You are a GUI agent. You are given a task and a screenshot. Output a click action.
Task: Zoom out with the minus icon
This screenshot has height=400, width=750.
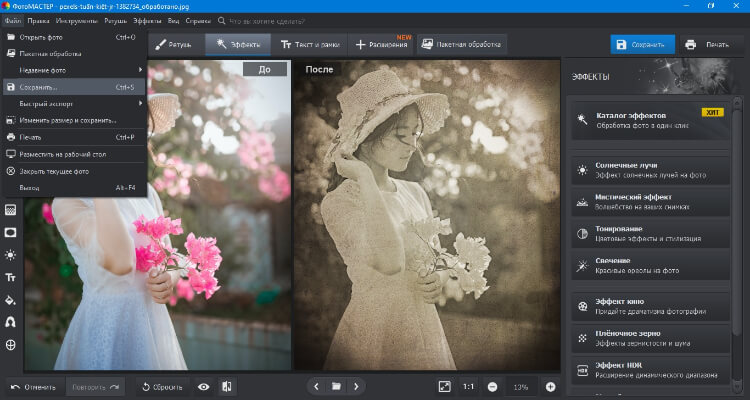tap(493, 386)
